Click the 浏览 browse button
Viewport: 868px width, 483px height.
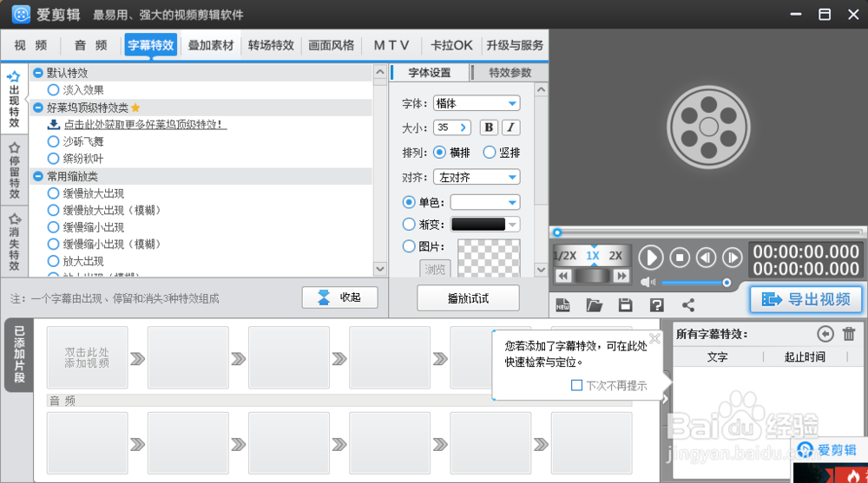pos(435,269)
